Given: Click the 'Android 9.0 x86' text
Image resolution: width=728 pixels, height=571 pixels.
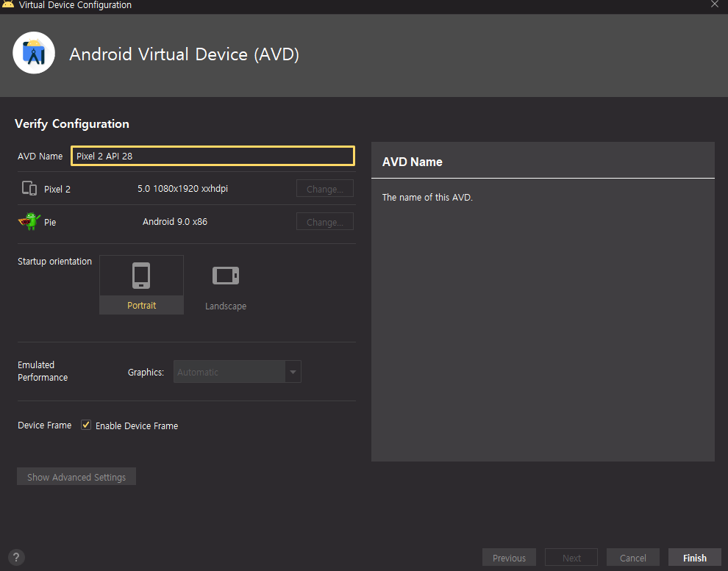Looking at the screenshot, I should [x=175, y=221].
